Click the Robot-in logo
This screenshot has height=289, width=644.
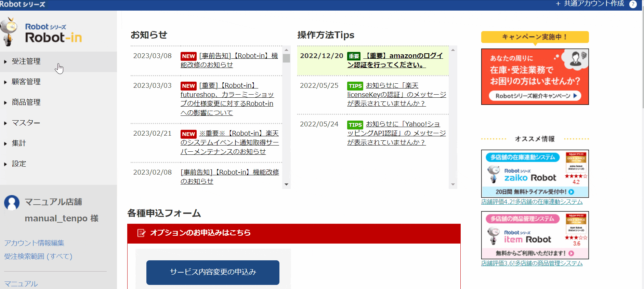coord(41,32)
